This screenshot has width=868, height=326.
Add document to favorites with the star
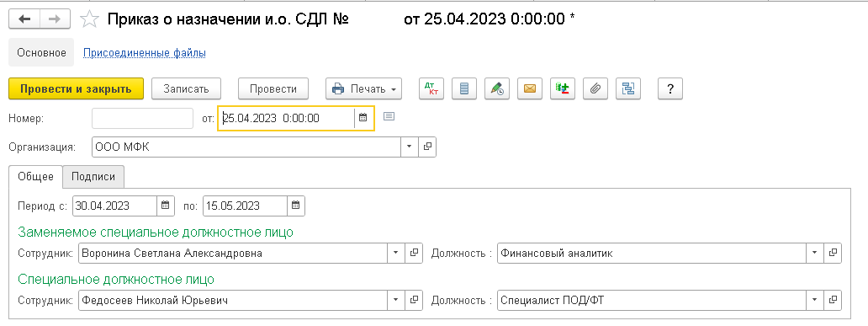click(x=88, y=19)
